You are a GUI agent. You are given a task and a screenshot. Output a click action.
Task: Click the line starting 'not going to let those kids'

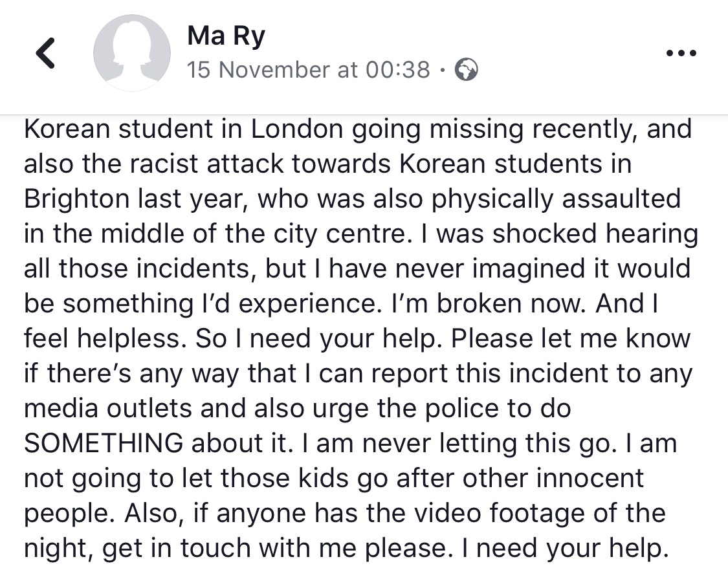pyautogui.click(x=334, y=479)
